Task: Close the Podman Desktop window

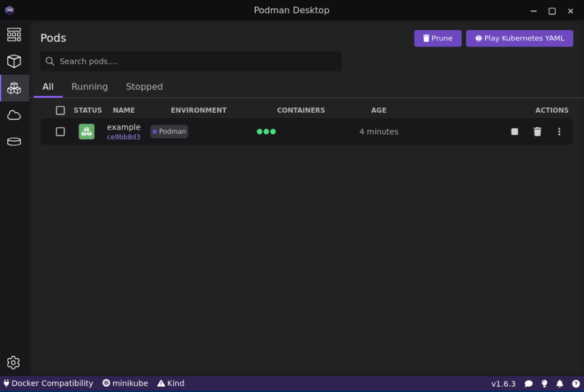Action: tap(570, 11)
